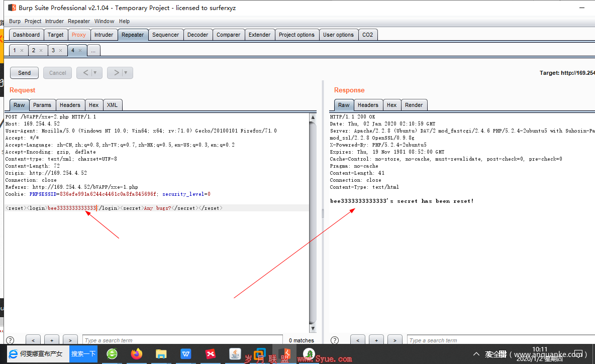Open the Help menu
Image resolution: width=595 pixels, height=364 pixels.
(125, 21)
